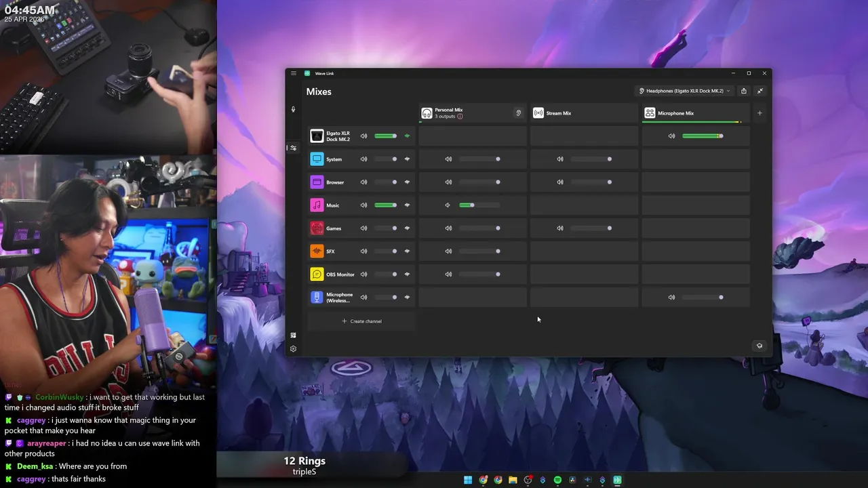Screen dimensions: 868x488
Task: Click the Create channel button
Action: pyautogui.click(x=361, y=321)
